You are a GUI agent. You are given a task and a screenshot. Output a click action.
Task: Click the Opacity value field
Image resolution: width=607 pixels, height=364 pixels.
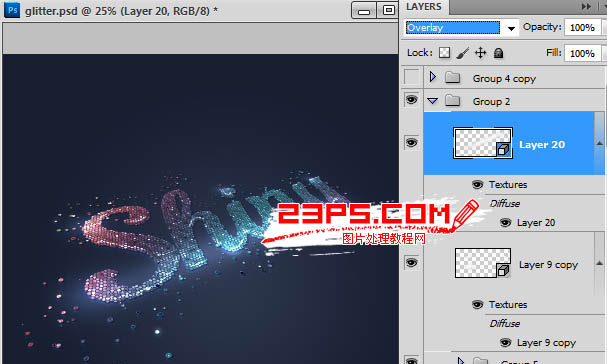coord(582,27)
